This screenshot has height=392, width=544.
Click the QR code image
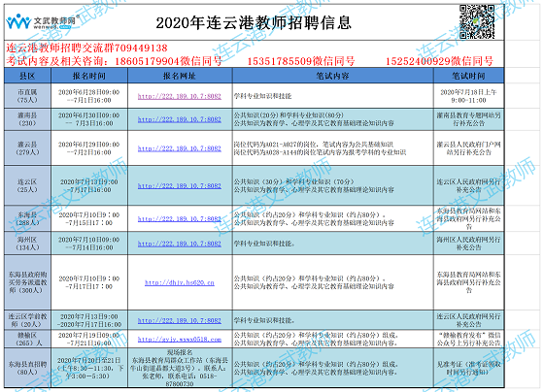pos(477,21)
